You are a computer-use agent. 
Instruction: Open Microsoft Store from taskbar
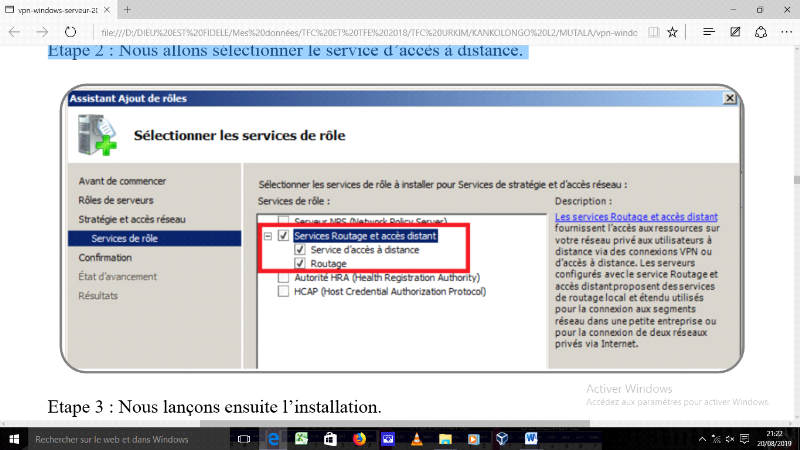click(x=330, y=439)
